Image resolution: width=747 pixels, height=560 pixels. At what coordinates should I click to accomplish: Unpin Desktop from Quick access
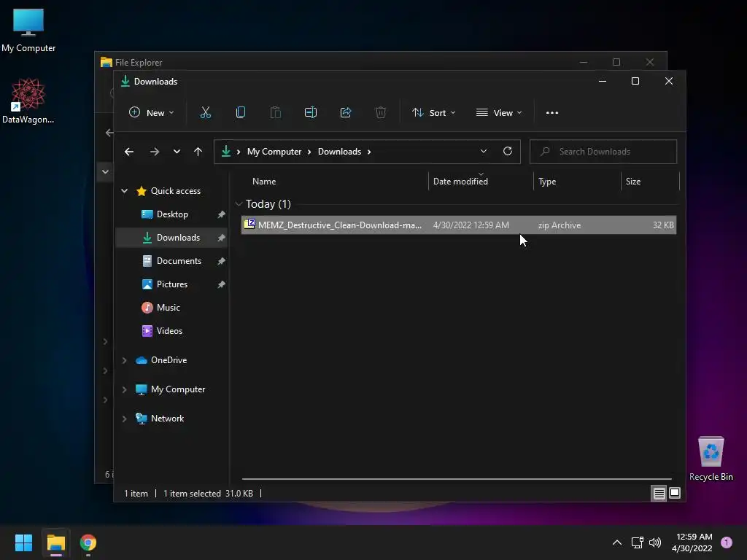click(221, 214)
